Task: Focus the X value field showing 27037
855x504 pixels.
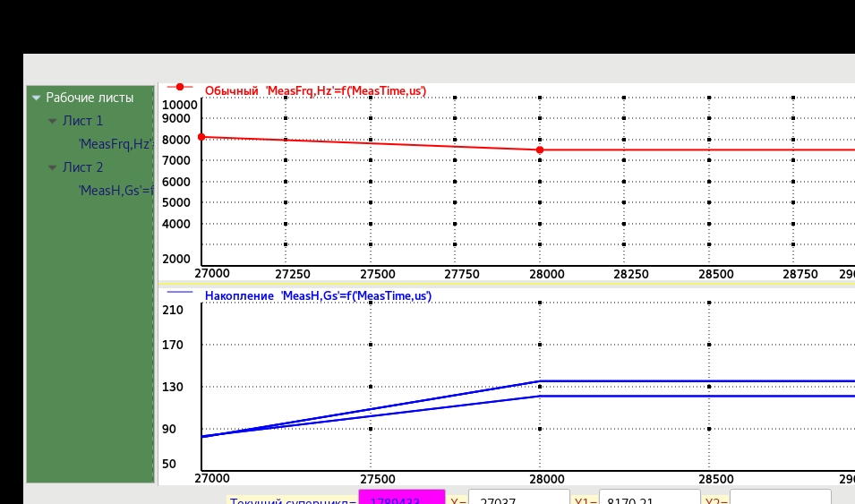Action: (518, 498)
